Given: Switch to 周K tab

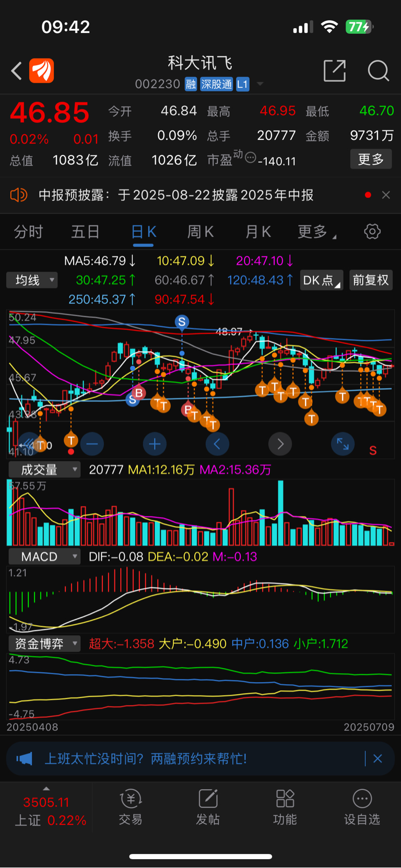Looking at the screenshot, I should click(200, 232).
